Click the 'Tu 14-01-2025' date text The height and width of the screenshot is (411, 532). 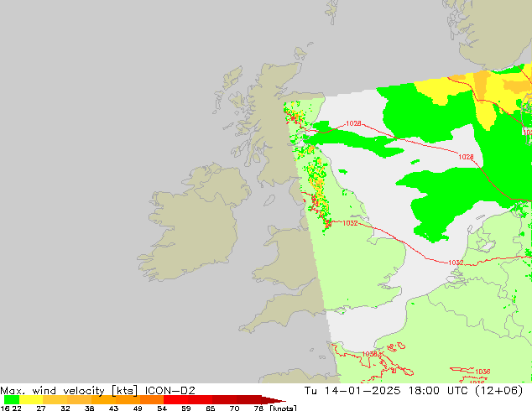coord(352,391)
